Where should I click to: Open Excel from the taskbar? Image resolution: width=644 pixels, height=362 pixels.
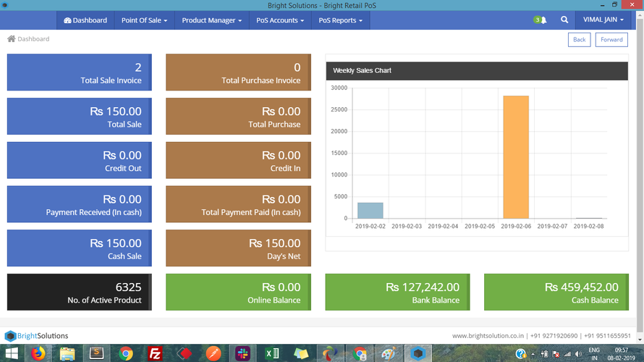pyautogui.click(x=272, y=353)
